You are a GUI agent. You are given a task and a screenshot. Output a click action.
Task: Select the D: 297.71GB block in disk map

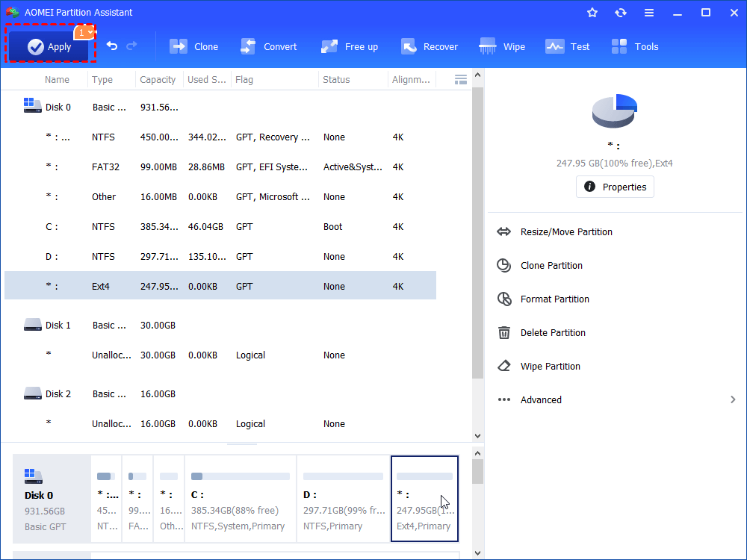point(343,499)
